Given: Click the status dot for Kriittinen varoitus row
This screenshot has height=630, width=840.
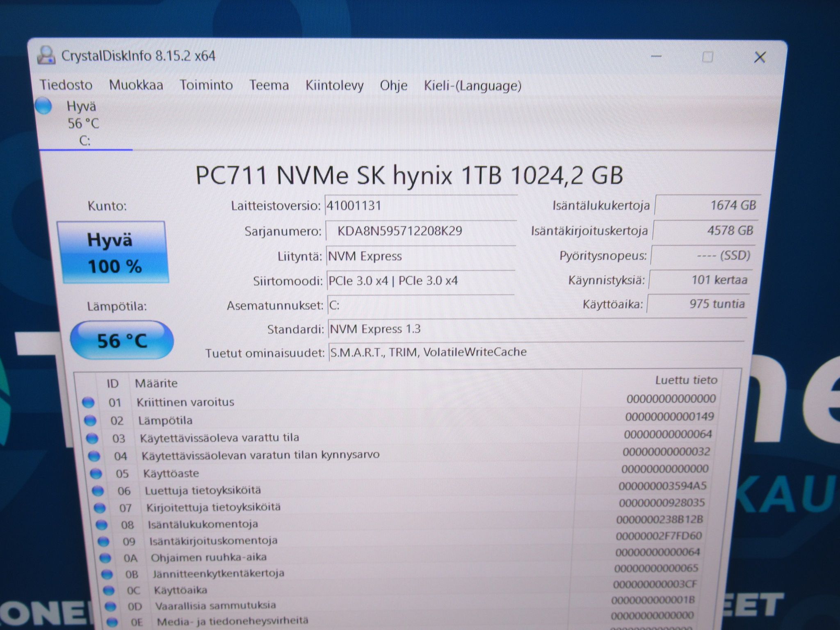Looking at the screenshot, I should point(88,402).
